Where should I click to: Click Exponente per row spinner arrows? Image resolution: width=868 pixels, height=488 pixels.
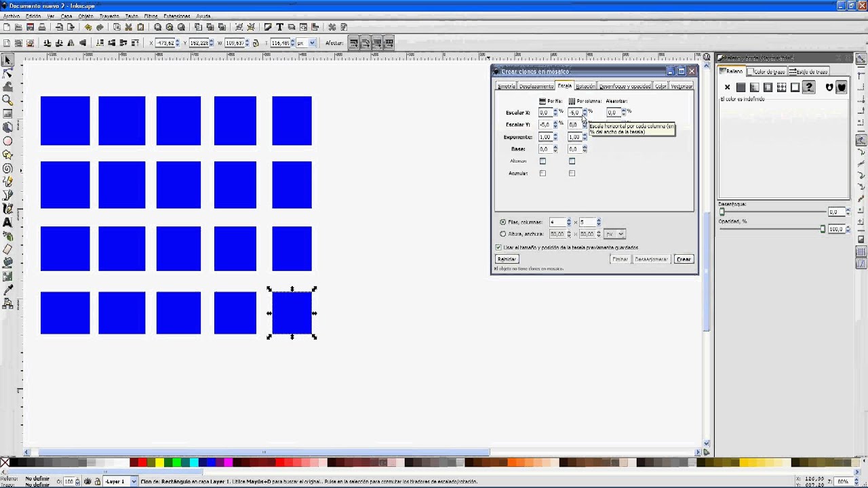pos(555,137)
